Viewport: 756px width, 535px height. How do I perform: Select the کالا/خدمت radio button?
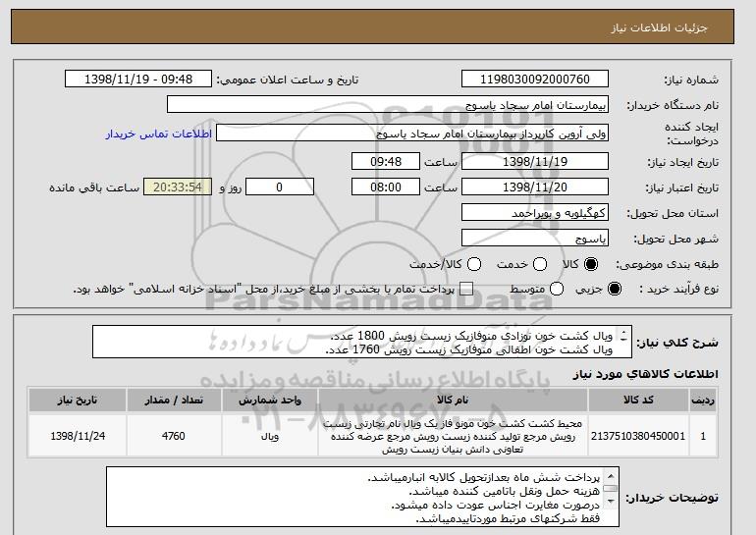click(x=474, y=264)
